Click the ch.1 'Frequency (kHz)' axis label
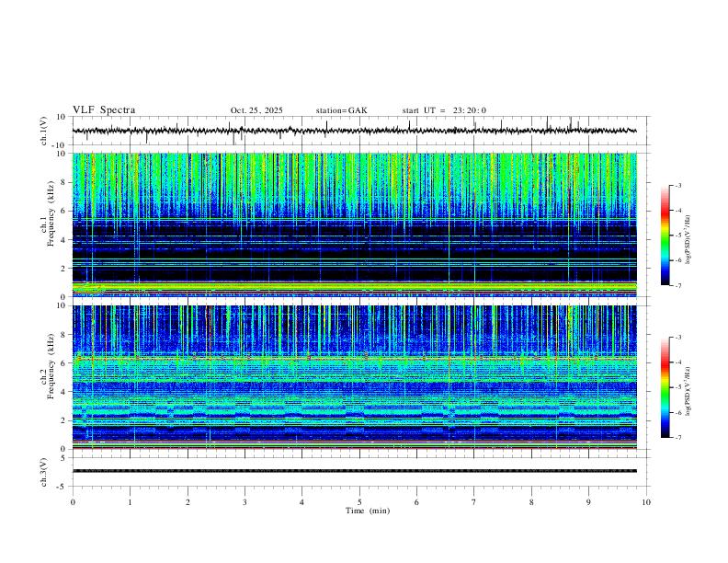Screen dimensions: 728x563 (x=51, y=213)
